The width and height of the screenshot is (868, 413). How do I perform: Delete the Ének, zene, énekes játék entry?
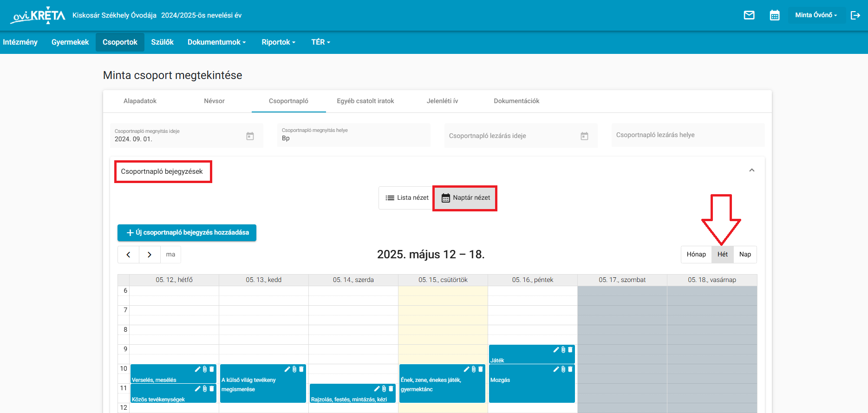click(x=481, y=369)
